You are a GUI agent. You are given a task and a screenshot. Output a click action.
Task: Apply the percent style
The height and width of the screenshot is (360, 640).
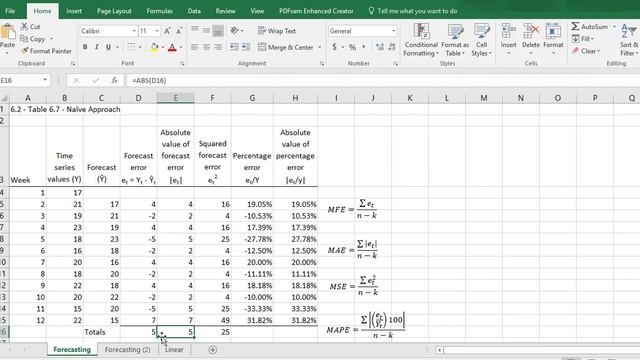pyautogui.click(x=352, y=47)
